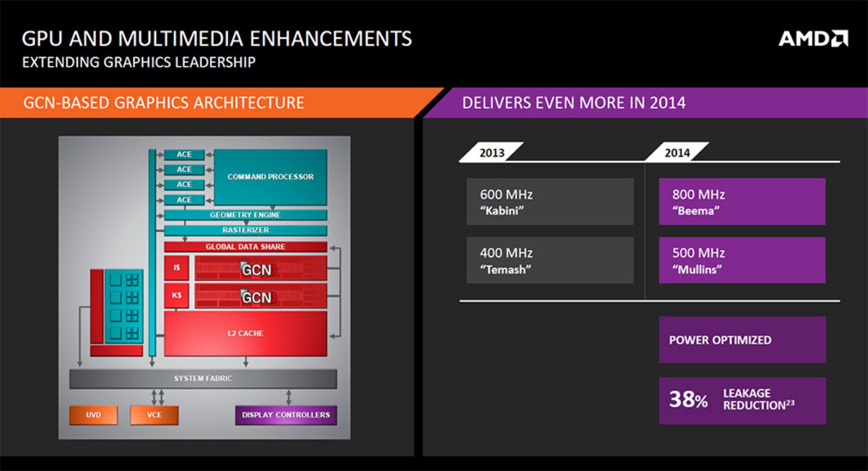
Task: Click the GCN unit beside K$
Action: pyautogui.click(x=260, y=297)
